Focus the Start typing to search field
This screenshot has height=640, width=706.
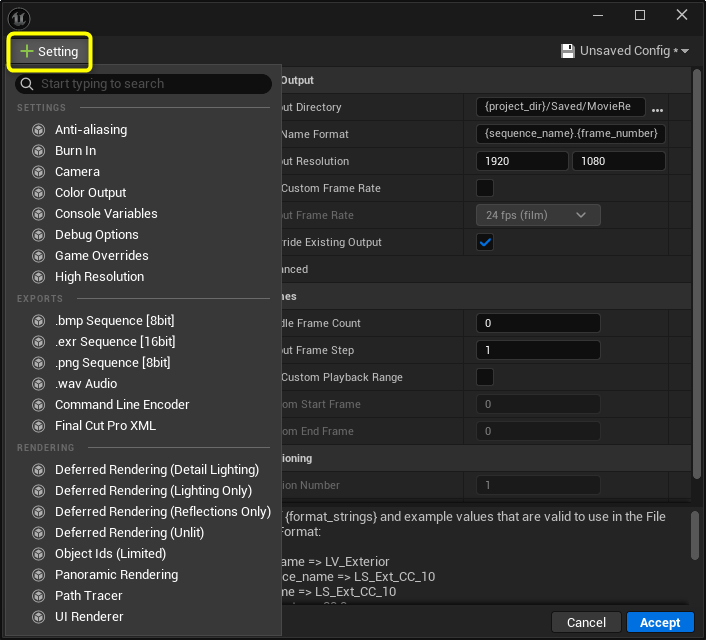click(x=143, y=84)
